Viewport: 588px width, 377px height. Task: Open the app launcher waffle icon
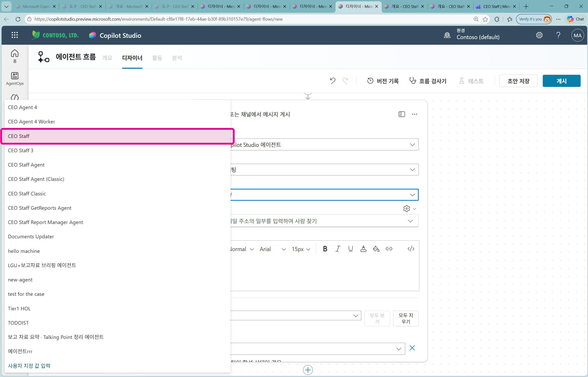coord(15,35)
